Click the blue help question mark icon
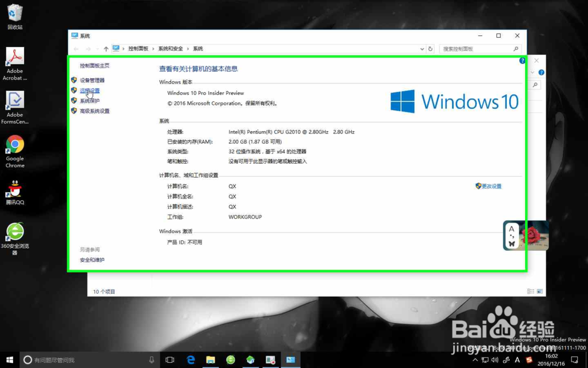The image size is (588, 368). coord(523,61)
